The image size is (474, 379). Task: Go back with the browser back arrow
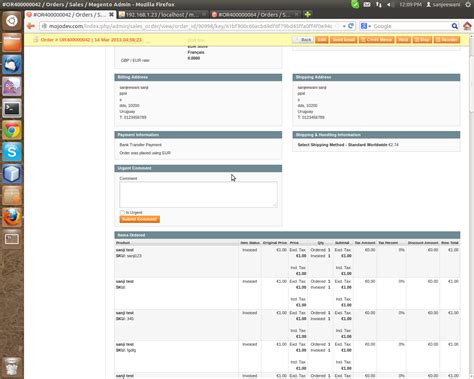click(31, 26)
